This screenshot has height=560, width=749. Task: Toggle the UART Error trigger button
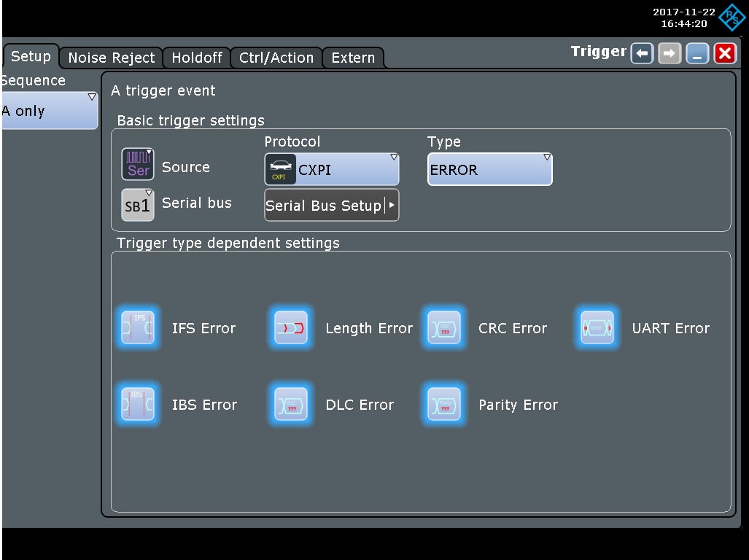click(597, 327)
